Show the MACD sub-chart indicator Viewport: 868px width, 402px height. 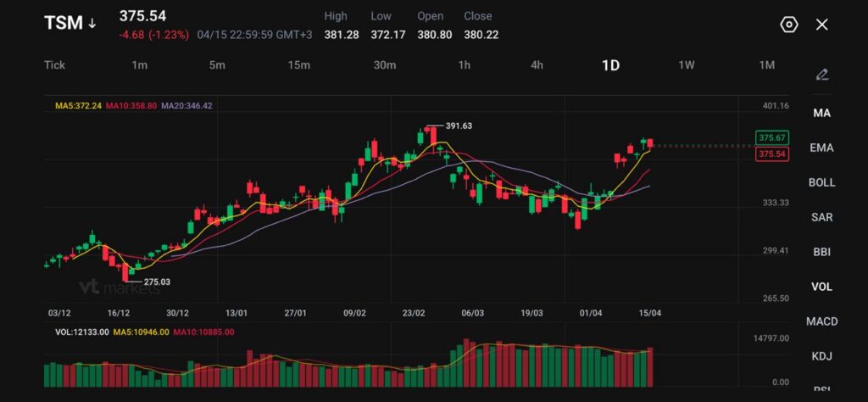[x=821, y=321]
